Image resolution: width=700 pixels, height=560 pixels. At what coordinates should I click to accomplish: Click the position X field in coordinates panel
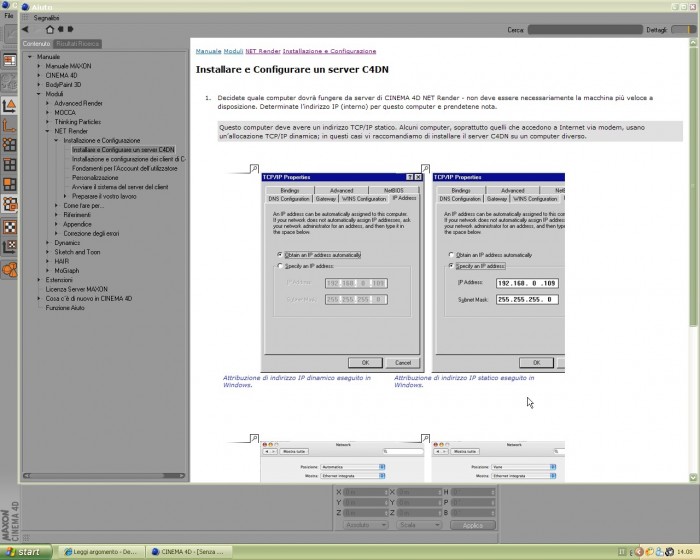point(366,492)
